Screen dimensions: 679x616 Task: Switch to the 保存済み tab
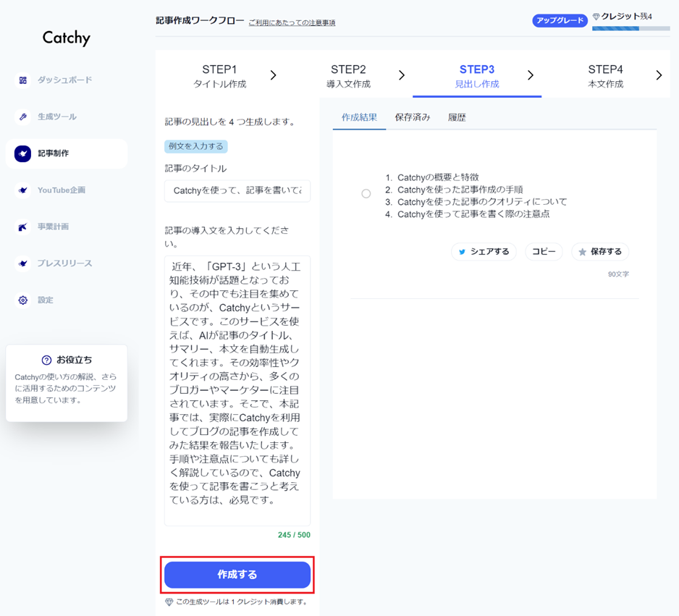point(413,117)
